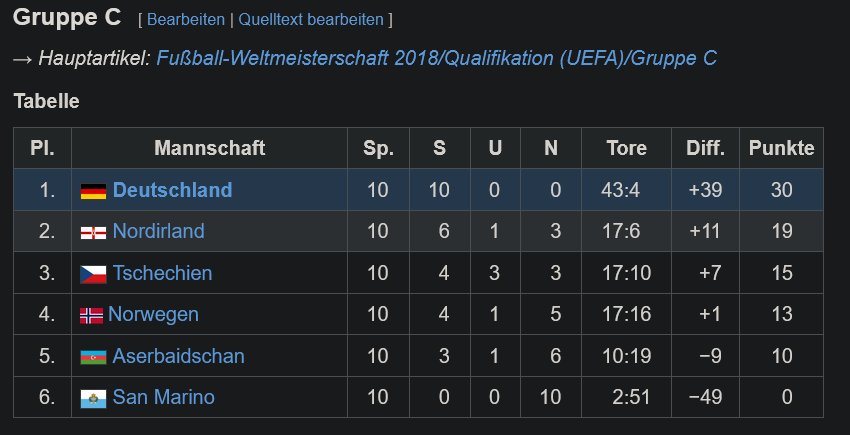The width and height of the screenshot is (850, 435).
Task: Open the Deutschland team link
Action: point(172,190)
